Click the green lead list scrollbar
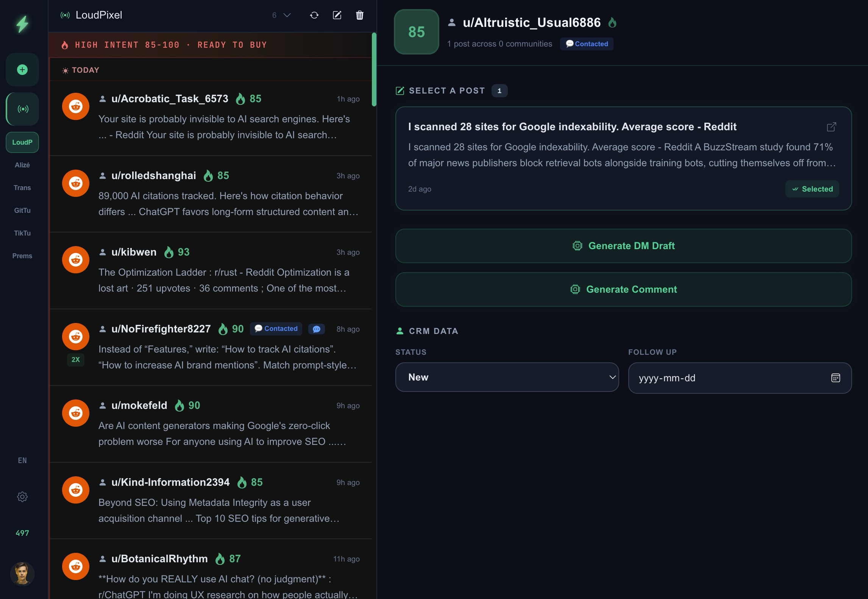 (x=374, y=70)
